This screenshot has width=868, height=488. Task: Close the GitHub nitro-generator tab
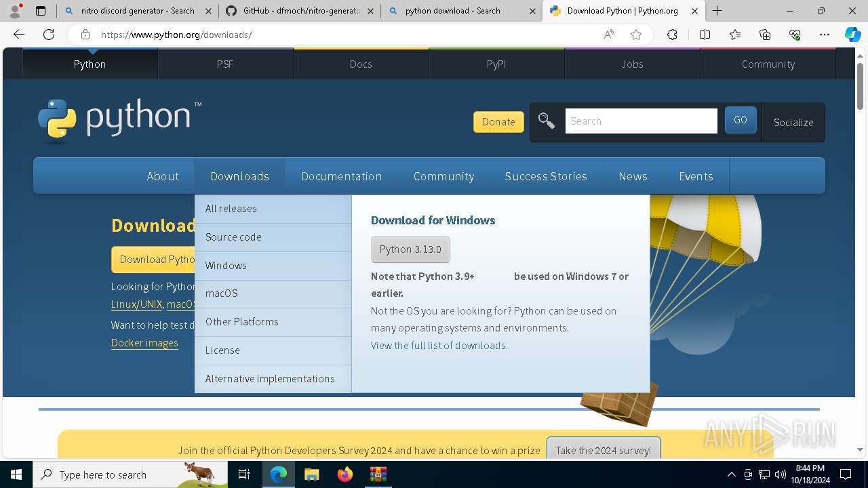[x=370, y=11]
